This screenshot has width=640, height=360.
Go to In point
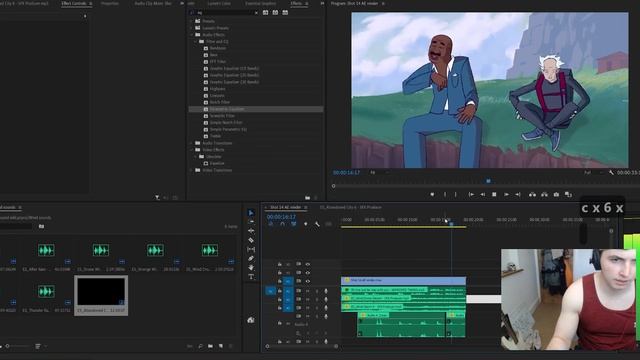point(471,195)
